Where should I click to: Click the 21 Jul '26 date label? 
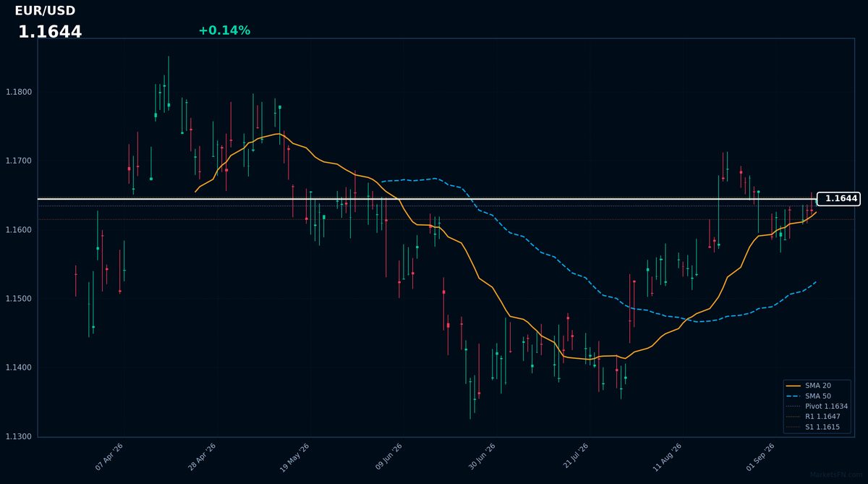[x=574, y=457]
